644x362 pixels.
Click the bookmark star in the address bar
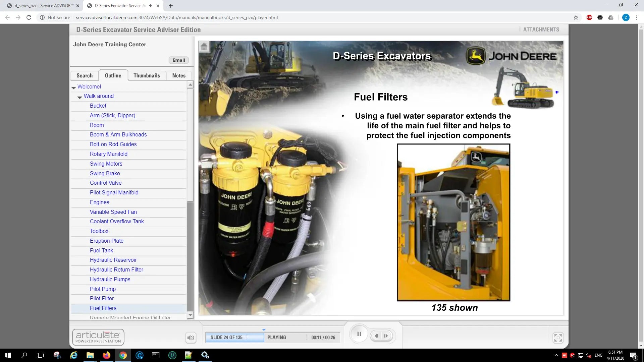pyautogui.click(x=576, y=17)
